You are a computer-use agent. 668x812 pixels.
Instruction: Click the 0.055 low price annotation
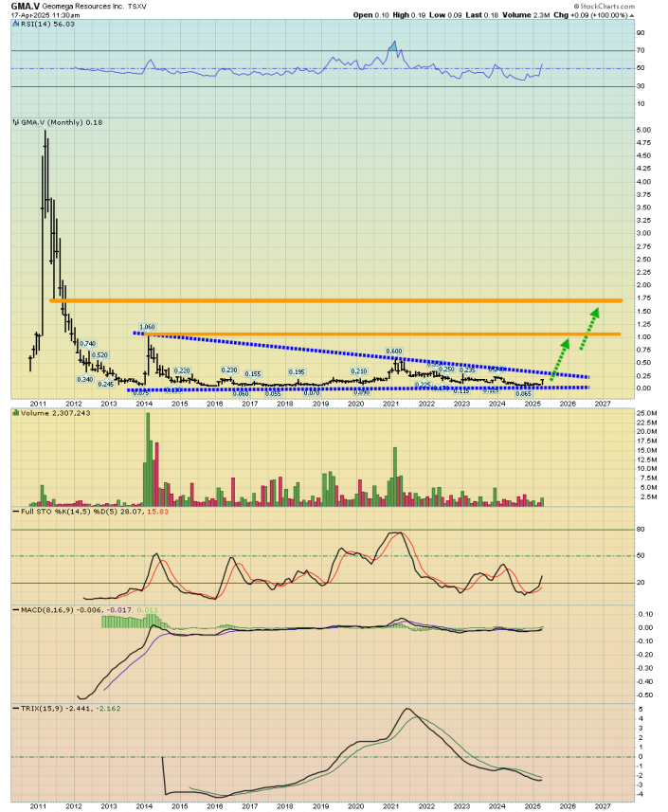pyautogui.click(x=272, y=394)
